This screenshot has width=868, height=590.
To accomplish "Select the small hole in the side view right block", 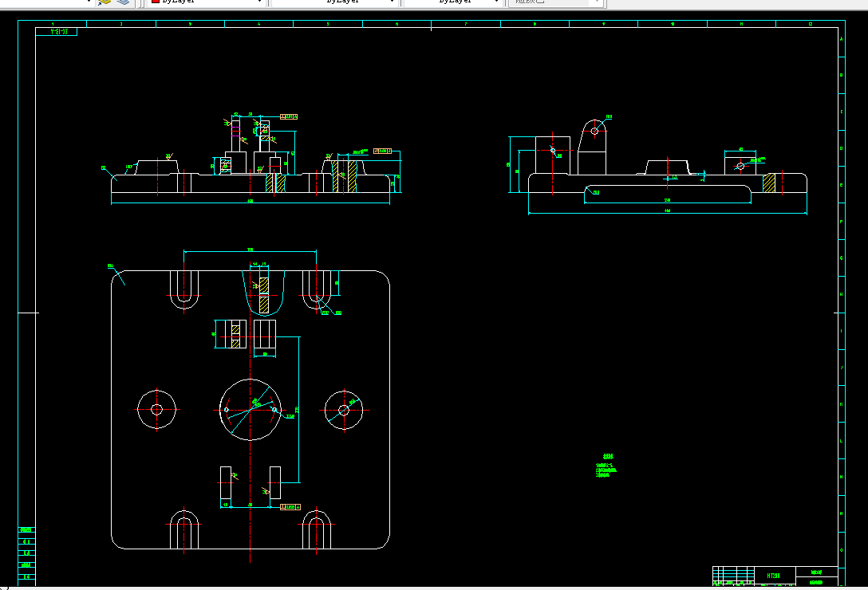I will (x=740, y=166).
